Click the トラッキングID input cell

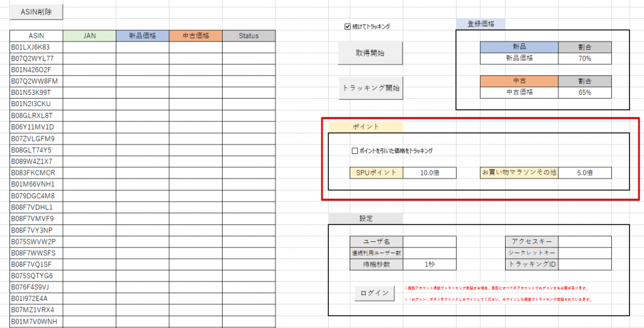point(584,265)
